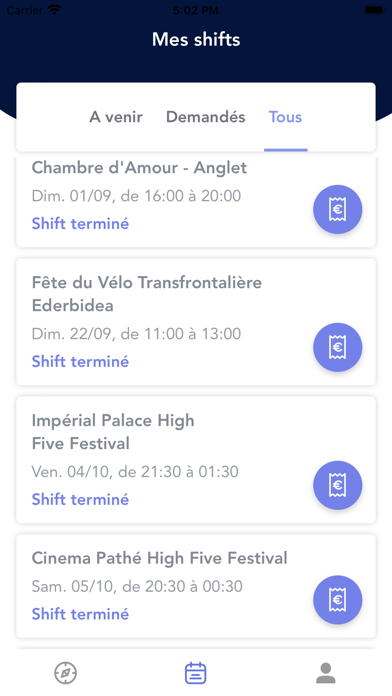View payslip icon for Impérial Palace shift
Image resolution: width=392 pixels, height=696 pixels.
tap(337, 485)
